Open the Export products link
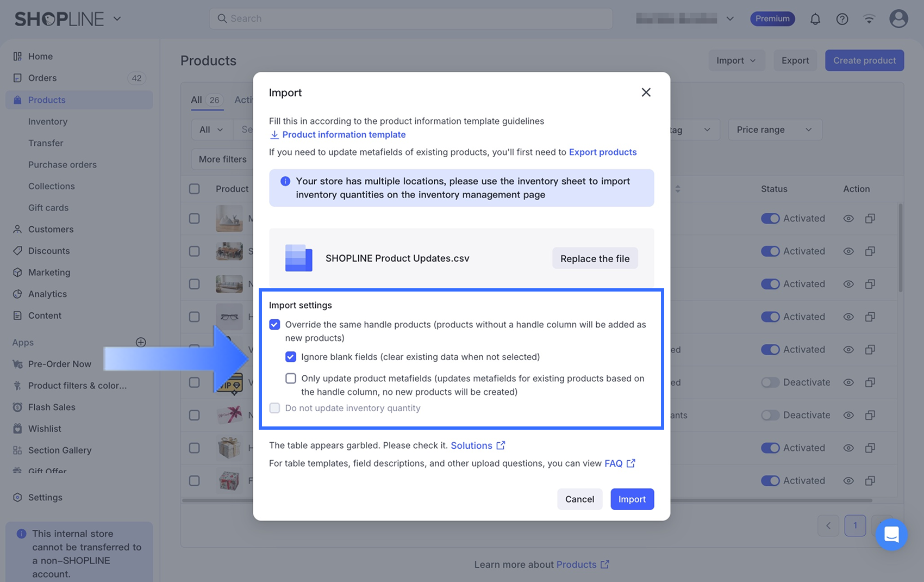The image size is (924, 582). pyautogui.click(x=603, y=152)
